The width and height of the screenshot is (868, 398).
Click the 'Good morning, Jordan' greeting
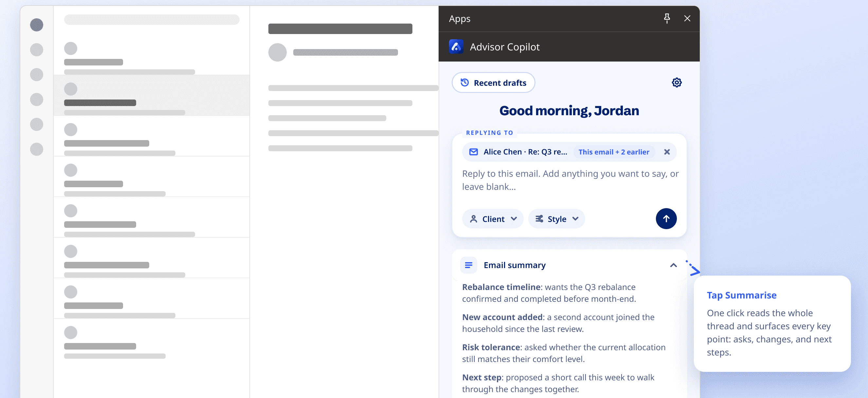[x=569, y=111]
